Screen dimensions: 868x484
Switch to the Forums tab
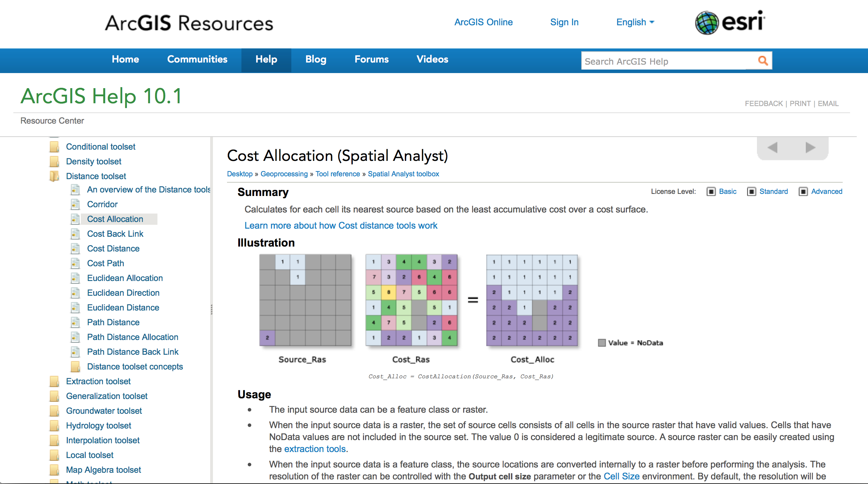click(371, 59)
